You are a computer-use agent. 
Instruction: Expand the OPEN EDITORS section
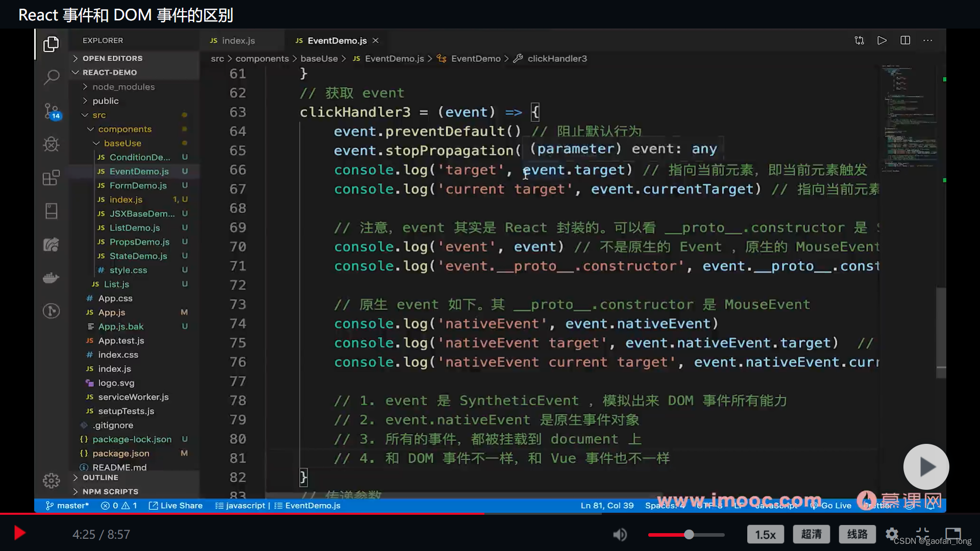(112, 58)
